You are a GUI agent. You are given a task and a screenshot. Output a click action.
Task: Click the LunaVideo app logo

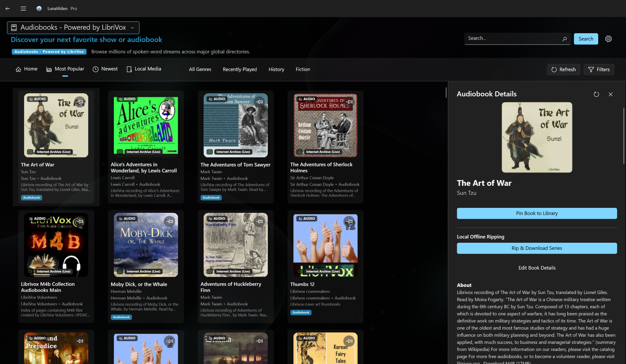(x=39, y=9)
